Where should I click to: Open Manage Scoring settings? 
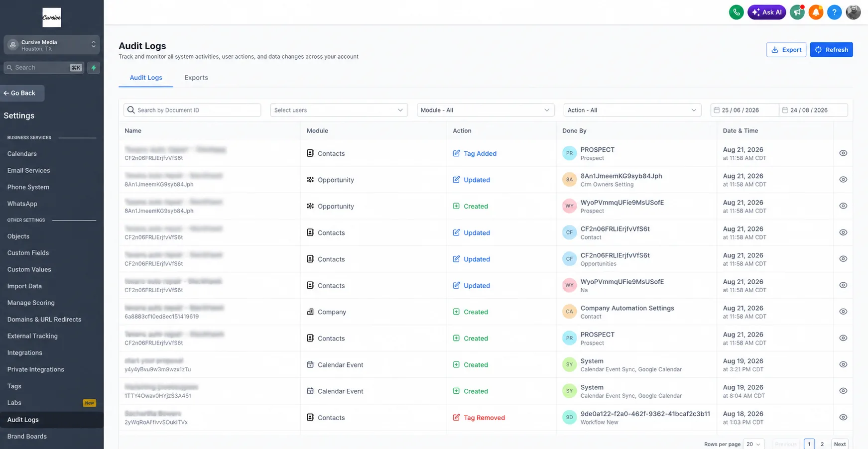pos(31,303)
